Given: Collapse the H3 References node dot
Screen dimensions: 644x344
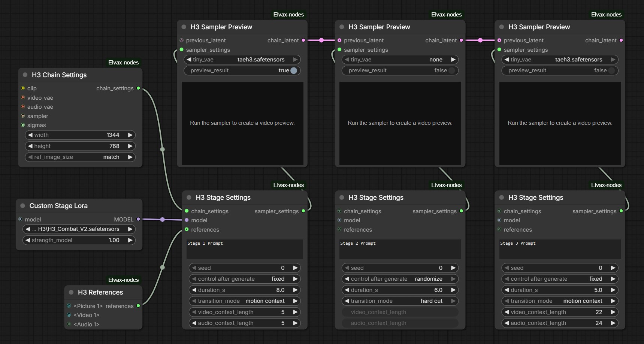Looking at the screenshot, I should tap(71, 292).
